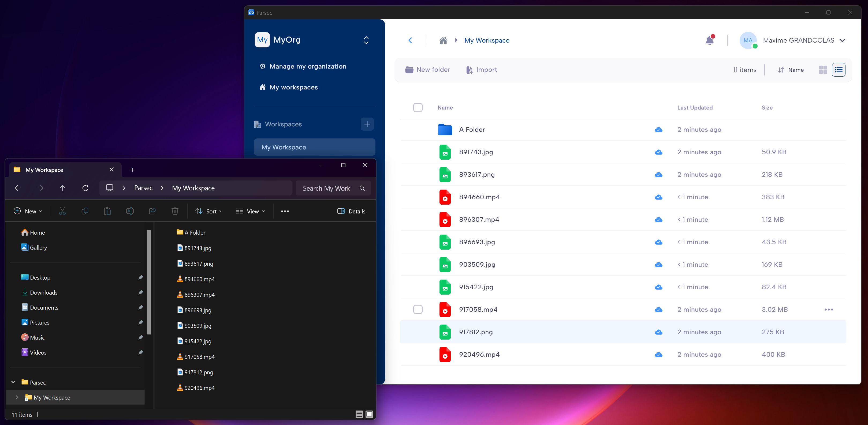Select the 896307.mp4 row in Parsec
The height and width of the screenshot is (425, 868).
pyautogui.click(x=623, y=220)
